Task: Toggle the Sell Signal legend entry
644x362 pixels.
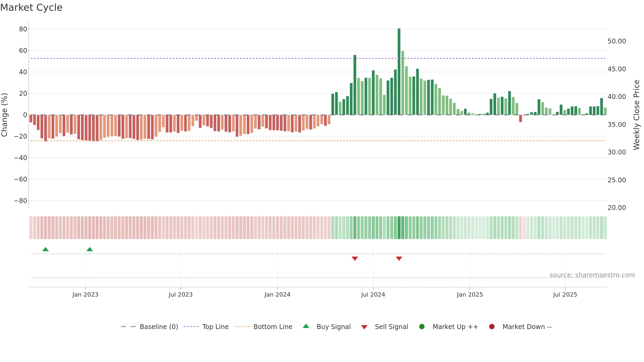Action: click(x=385, y=327)
